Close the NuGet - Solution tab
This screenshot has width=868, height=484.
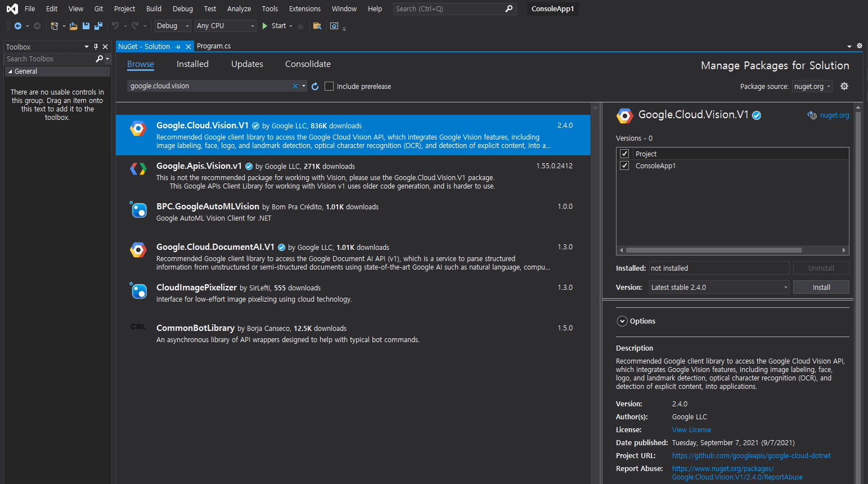tap(188, 47)
